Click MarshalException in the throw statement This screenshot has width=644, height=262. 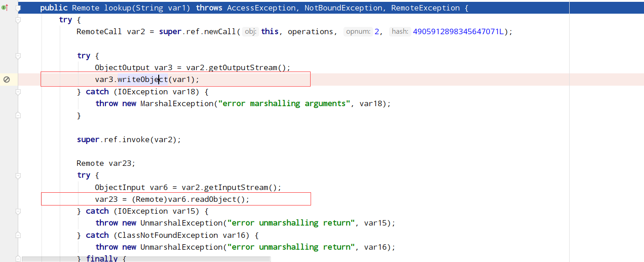177,103
